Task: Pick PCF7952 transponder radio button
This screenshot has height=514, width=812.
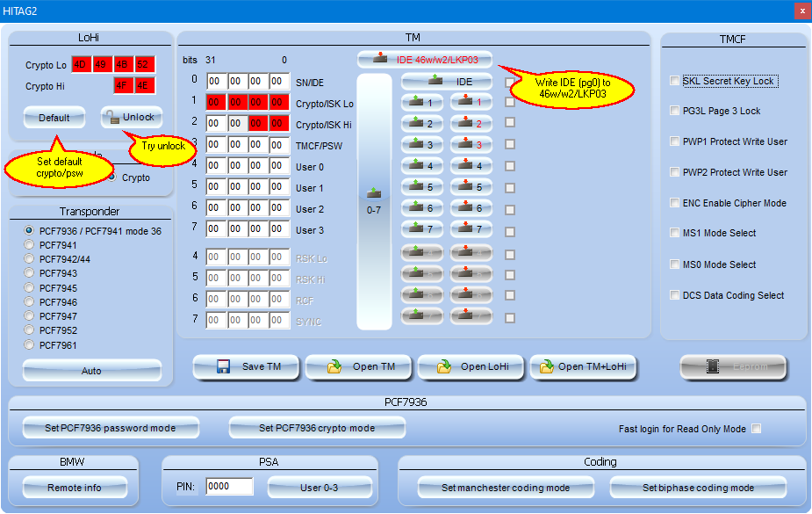Action: coord(29,330)
